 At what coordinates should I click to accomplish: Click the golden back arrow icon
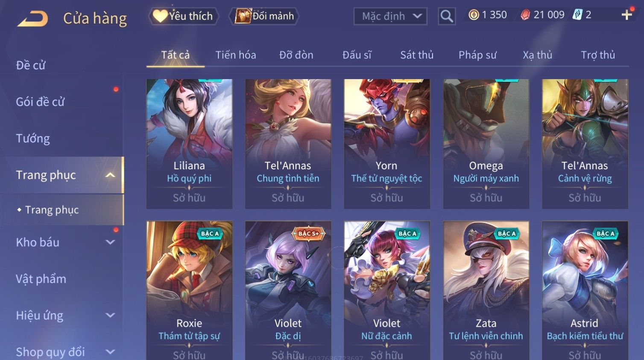(x=32, y=19)
